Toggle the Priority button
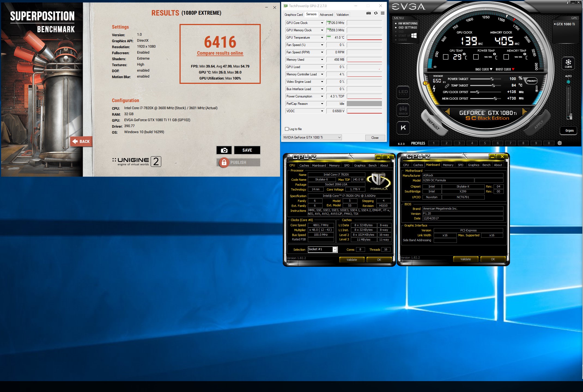 point(532,81)
